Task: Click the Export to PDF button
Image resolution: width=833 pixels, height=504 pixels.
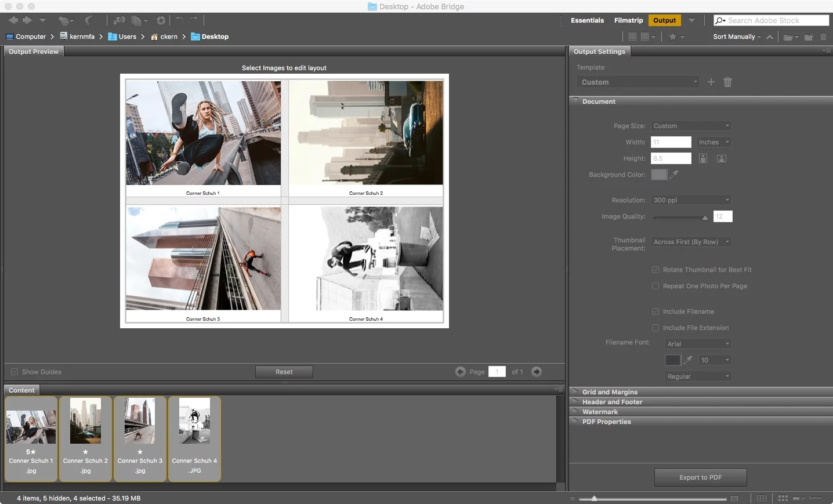Action: click(700, 477)
